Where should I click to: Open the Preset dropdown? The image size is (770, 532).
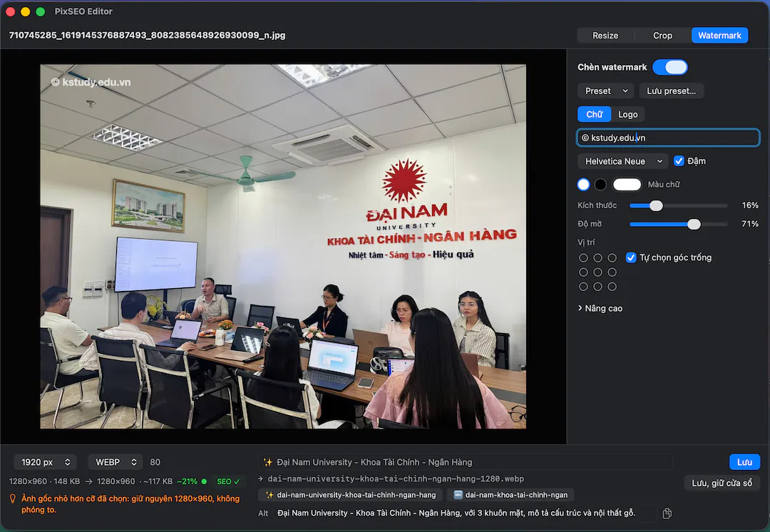(606, 91)
